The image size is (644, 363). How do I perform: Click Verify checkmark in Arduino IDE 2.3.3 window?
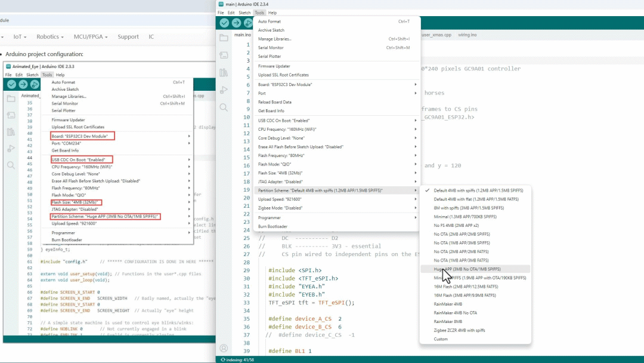click(11, 84)
